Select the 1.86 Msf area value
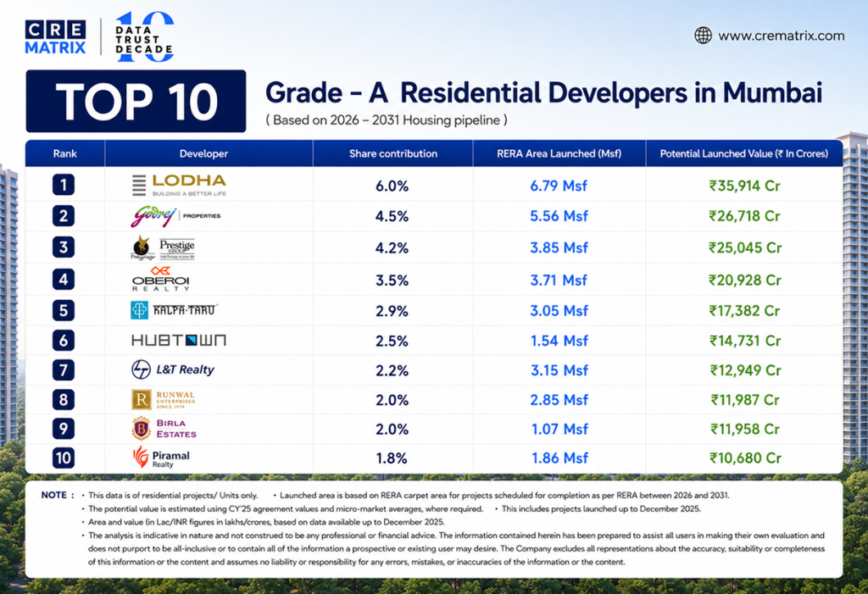 tap(559, 458)
